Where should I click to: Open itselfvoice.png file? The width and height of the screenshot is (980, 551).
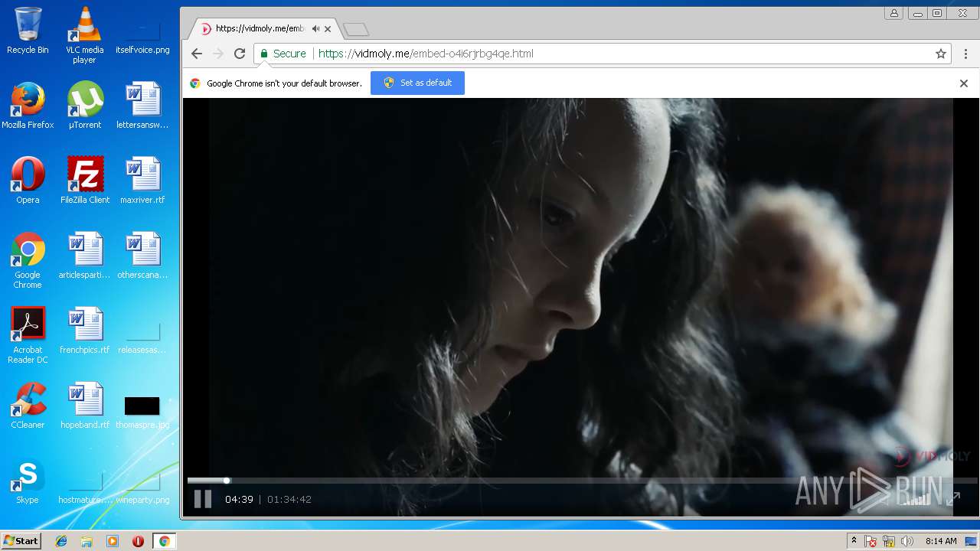tap(142, 35)
